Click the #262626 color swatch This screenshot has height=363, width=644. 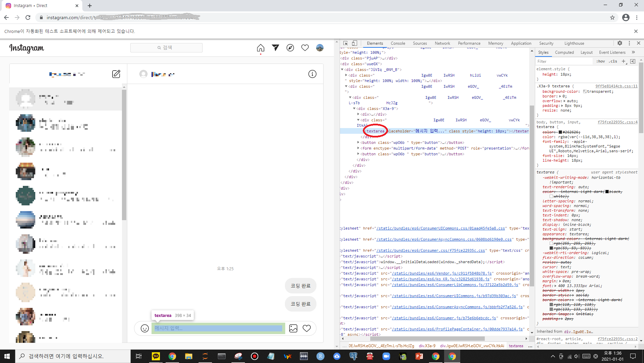(x=560, y=132)
